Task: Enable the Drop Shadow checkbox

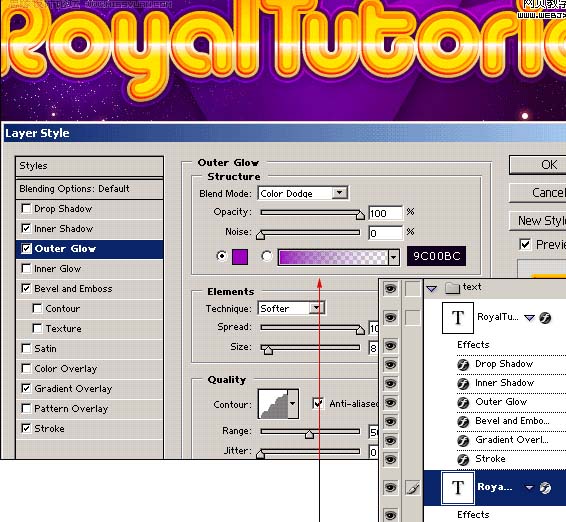Action: (26, 208)
